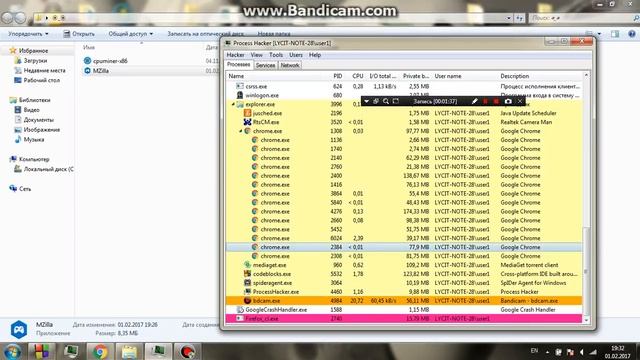Open the Help menu in Process Hacker
This screenshot has height=360, width=640.
[x=315, y=55]
